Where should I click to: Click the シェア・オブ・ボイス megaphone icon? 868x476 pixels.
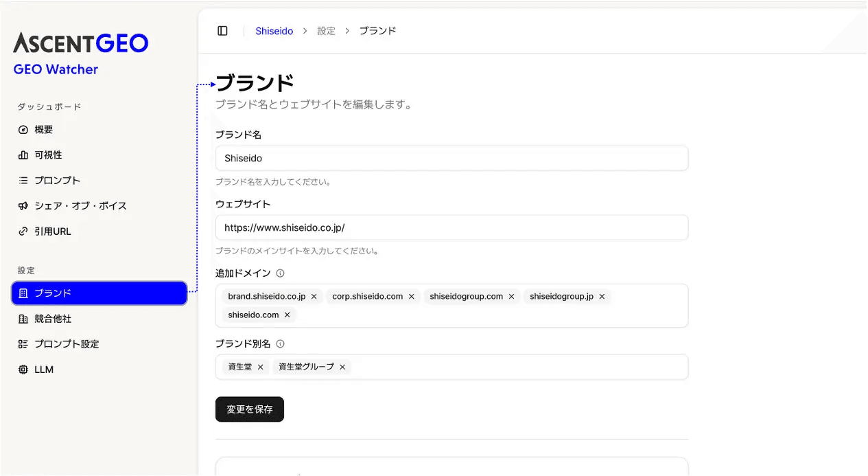pos(23,206)
